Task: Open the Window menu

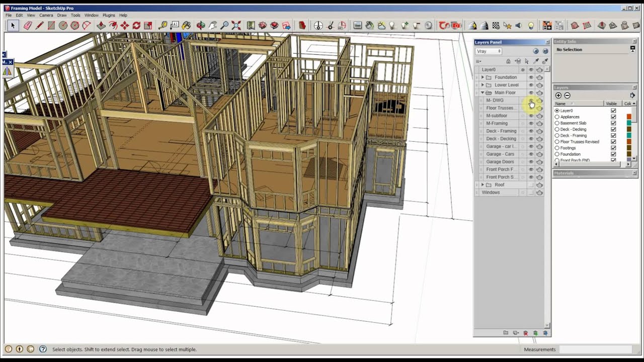Action: (92, 15)
